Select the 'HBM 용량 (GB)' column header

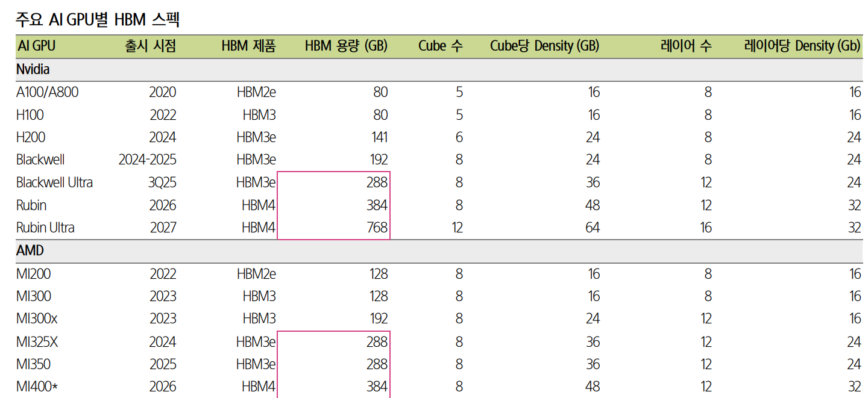(x=346, y=46)
